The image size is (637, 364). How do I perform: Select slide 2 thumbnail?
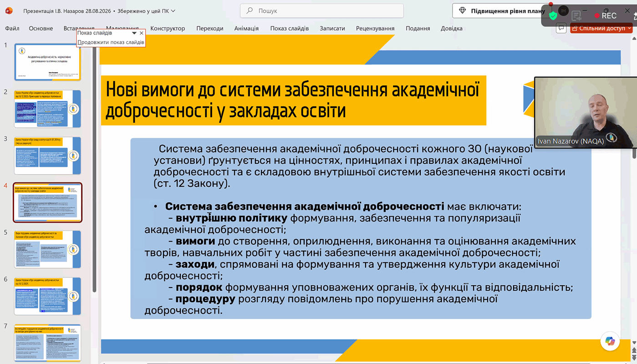click(x=47, y=109)
